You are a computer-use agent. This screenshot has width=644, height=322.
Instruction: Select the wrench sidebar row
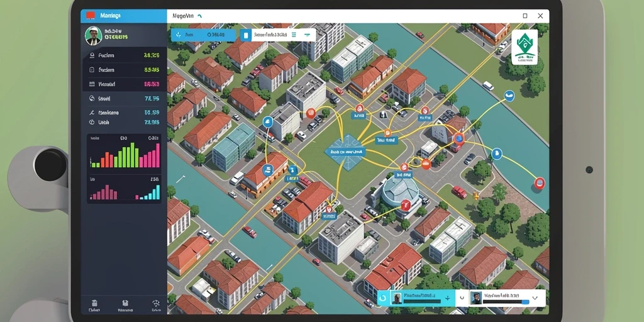pos(124,112)
